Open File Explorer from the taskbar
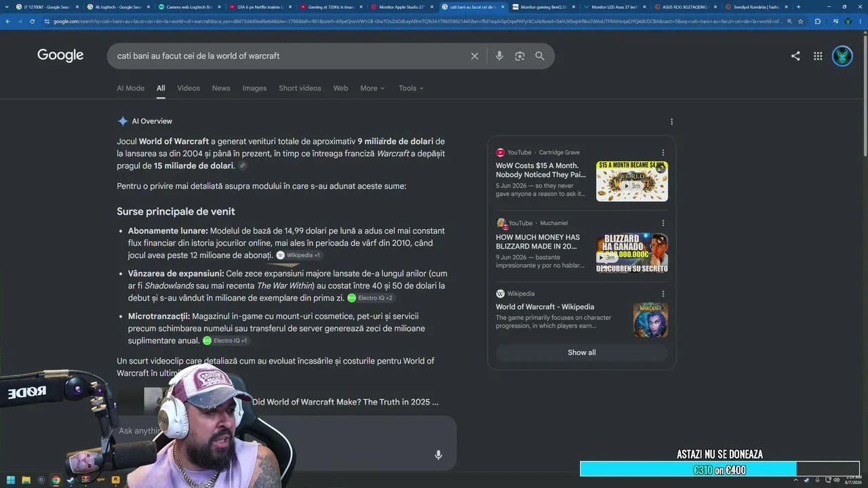The image size is (868, 488). 26,480
